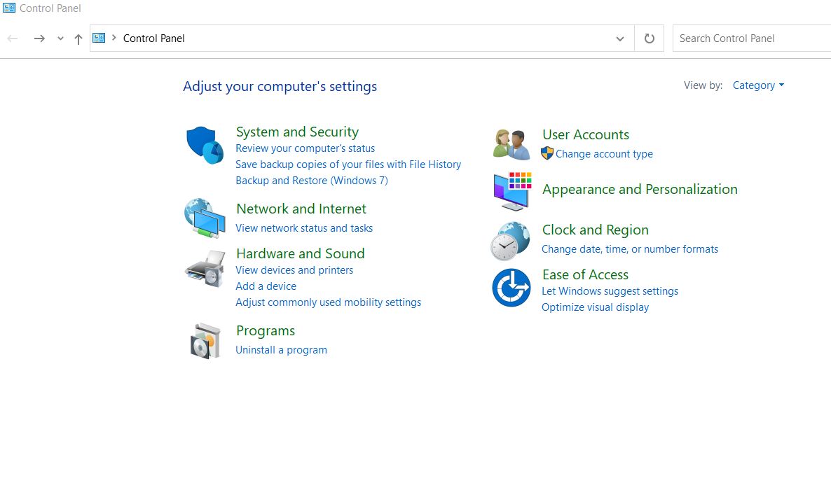The width and height of the screenshot is (831, 504).
Task: Click into the Search Control Panel field
Action: [x=752, y=38]
